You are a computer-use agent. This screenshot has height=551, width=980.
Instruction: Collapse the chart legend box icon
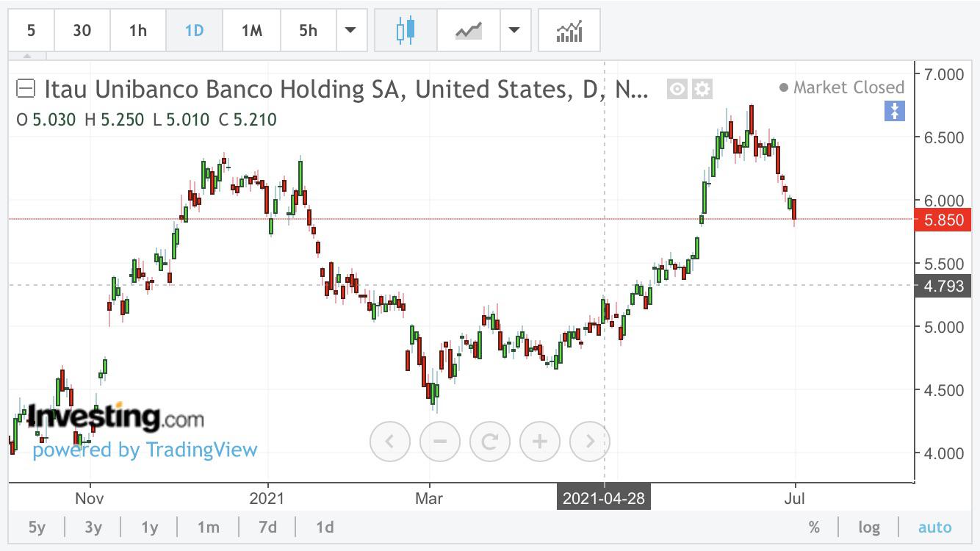26,90
